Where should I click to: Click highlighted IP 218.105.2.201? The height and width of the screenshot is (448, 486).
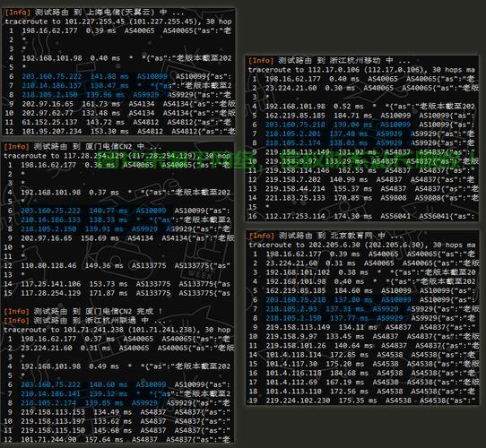pyautogui.click(x=293, y=134)
